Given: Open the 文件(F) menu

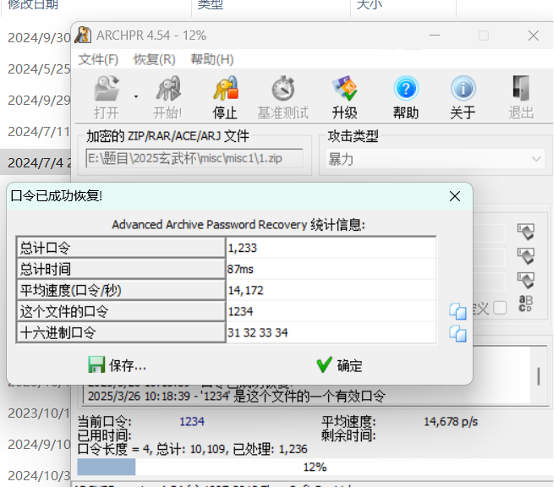Looking at the screenshot, I should tap(98, 59).
